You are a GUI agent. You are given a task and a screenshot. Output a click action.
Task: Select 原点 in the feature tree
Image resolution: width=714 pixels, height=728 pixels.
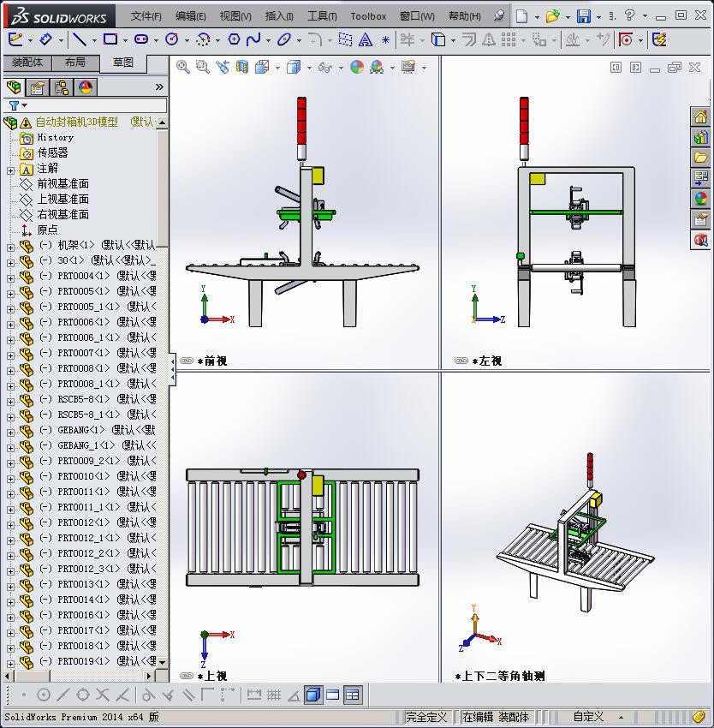click(x=47, y=230)
